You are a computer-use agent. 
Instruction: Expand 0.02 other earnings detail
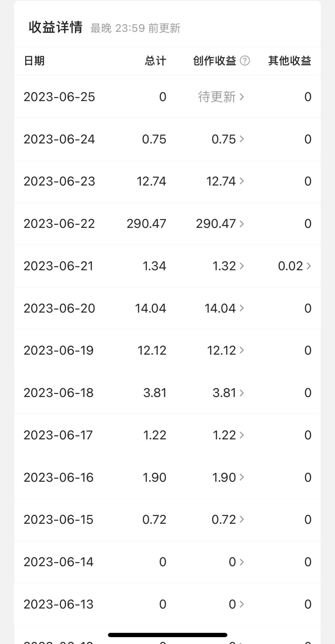click(x=294, y=266)
